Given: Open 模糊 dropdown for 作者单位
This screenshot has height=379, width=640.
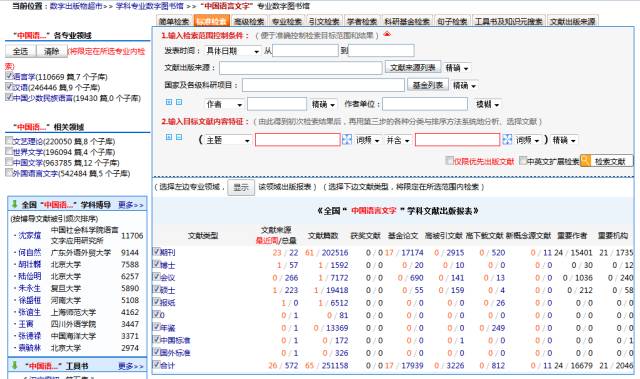Looking at the screenshot, I should pos(488,104).
